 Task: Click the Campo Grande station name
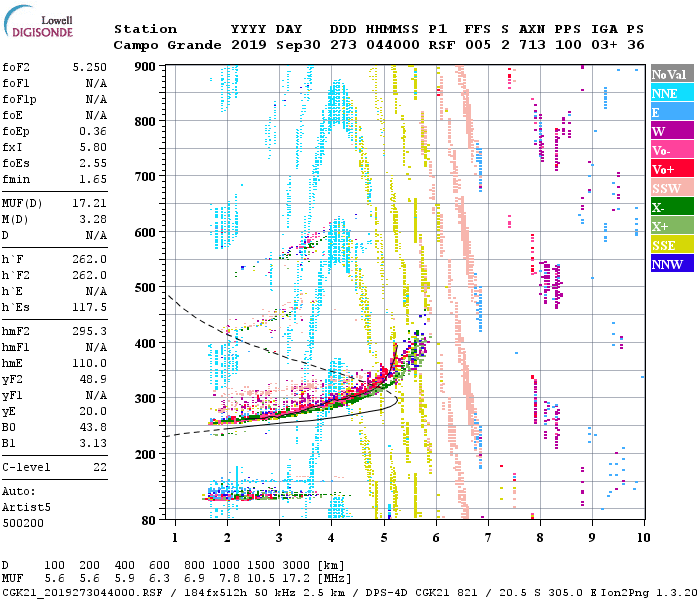pyautogui.click(x=167, y=45)
